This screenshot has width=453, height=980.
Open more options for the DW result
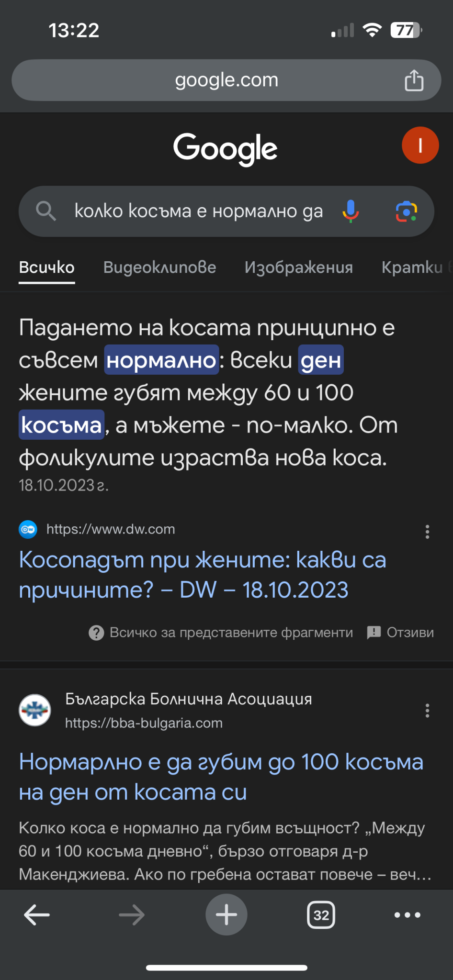pos(427,532)
